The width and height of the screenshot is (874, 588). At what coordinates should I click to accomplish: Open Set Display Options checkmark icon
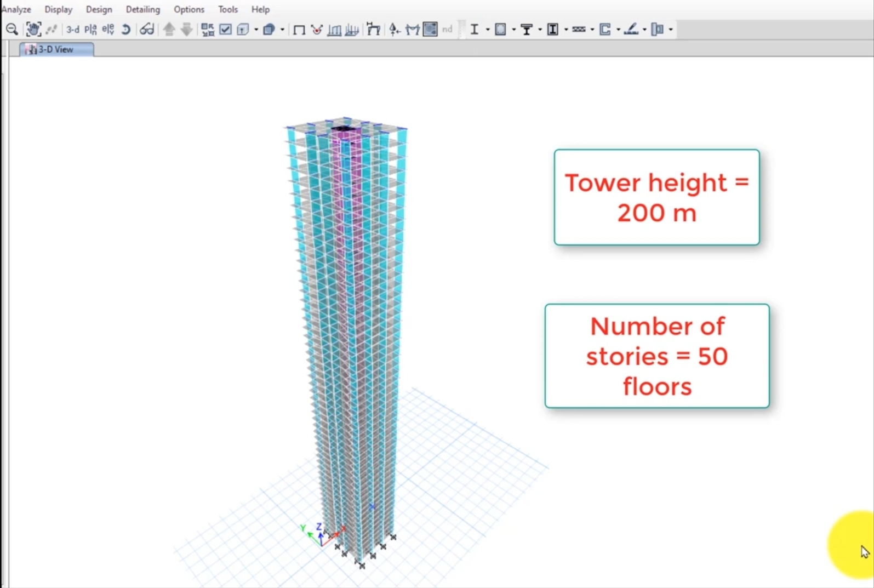[225, 30]
